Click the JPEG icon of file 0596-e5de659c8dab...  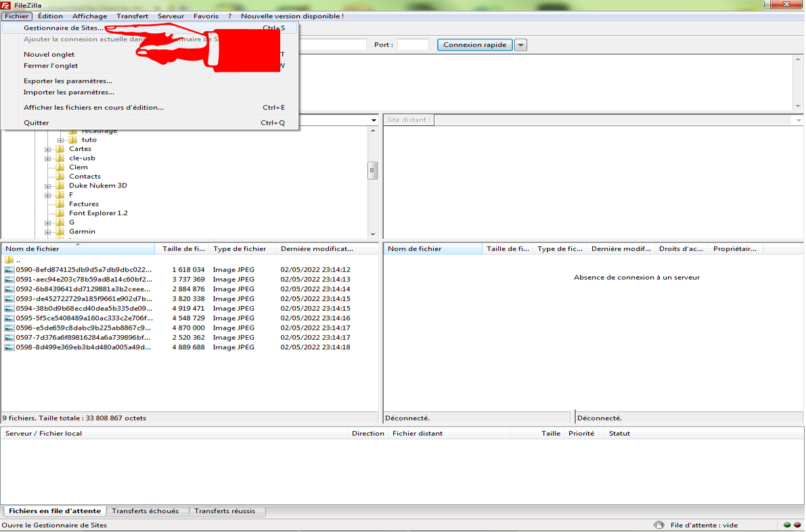9,328
